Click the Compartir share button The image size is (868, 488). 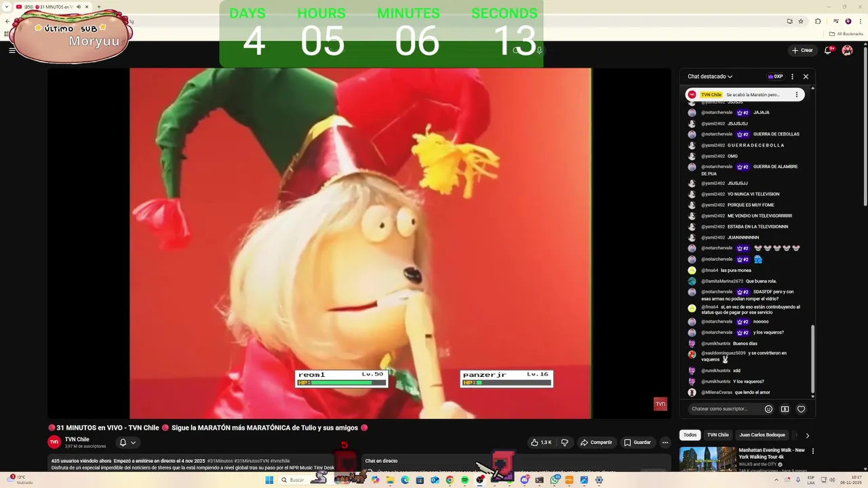596,443
